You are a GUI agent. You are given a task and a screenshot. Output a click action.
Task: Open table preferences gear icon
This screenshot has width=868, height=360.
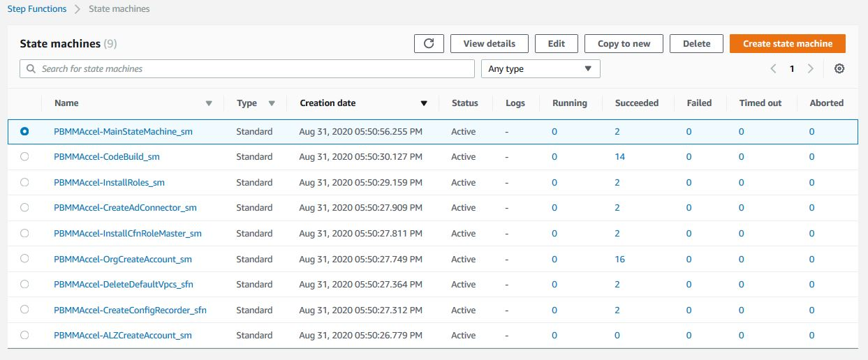[x=839, y=69]
